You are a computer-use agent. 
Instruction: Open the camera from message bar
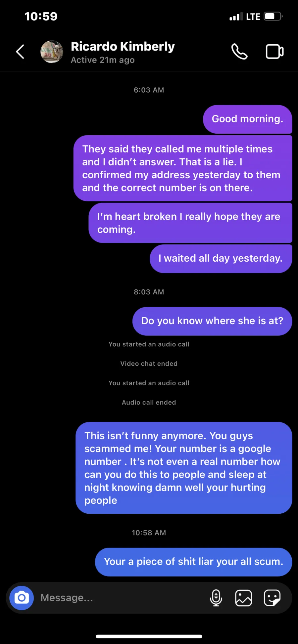coord(22,598)
